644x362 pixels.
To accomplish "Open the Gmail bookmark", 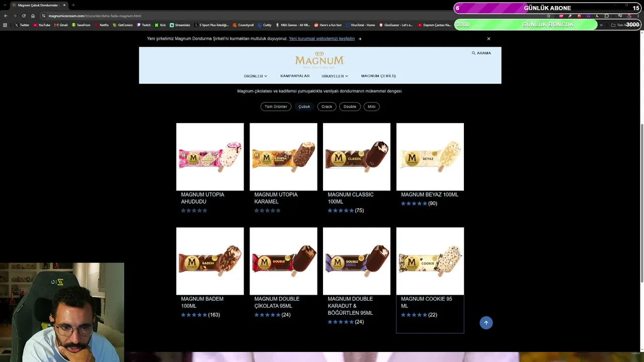I will point(61,25).
